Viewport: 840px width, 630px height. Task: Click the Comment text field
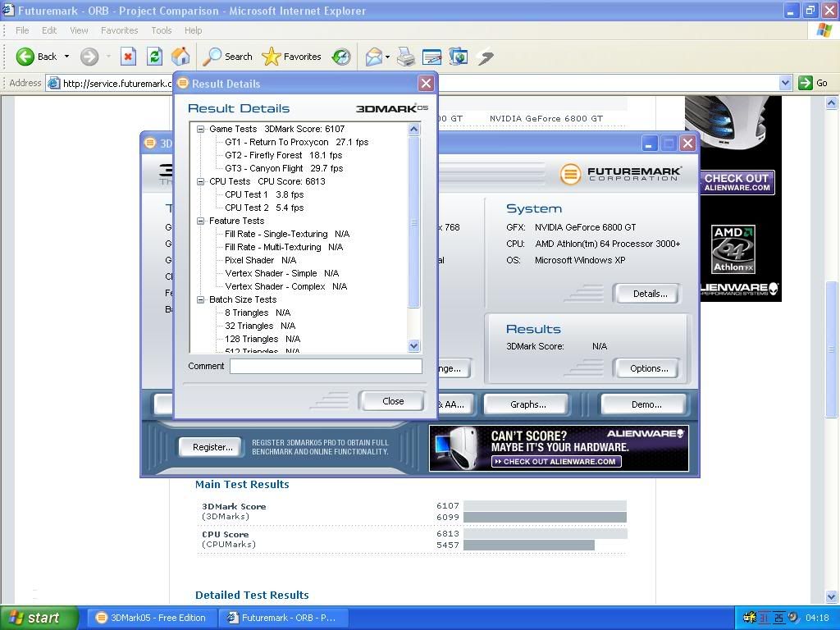tap(326, 367)
